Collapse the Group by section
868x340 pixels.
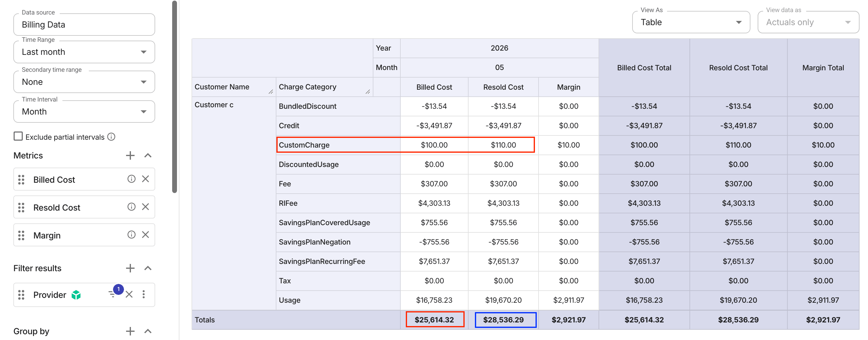point(148,331)
